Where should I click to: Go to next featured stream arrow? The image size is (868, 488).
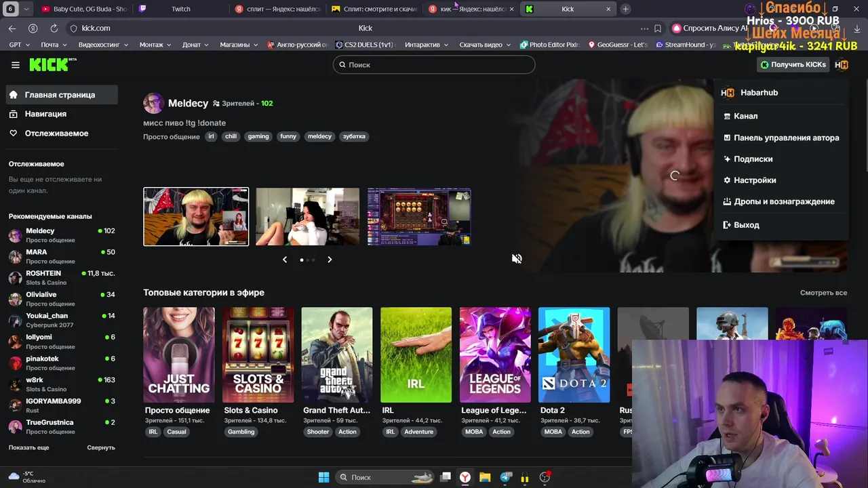(330, 260)
